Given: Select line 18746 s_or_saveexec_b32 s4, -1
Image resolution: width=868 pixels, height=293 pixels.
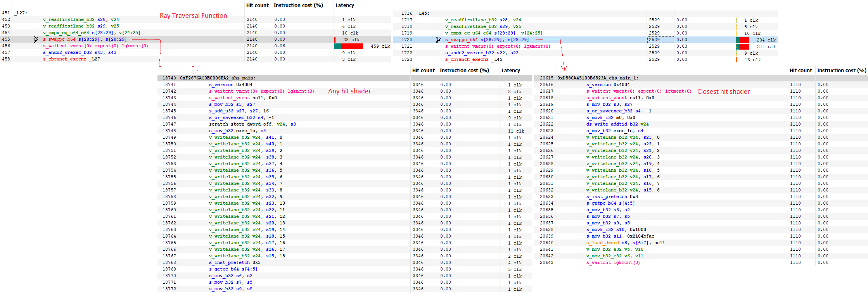Looking at the screenshot, I should (x=242, y=117).
